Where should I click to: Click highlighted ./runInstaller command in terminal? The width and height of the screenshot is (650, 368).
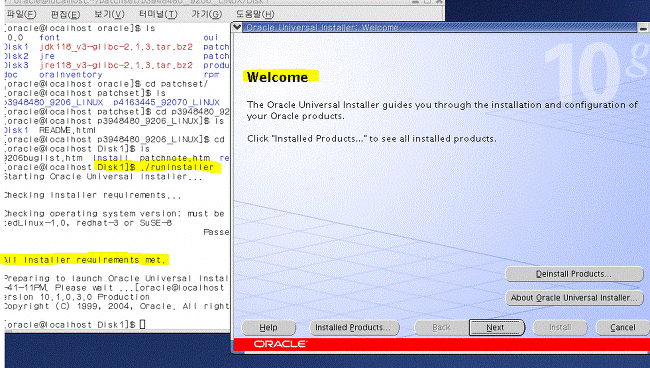(x=177, y=167)
